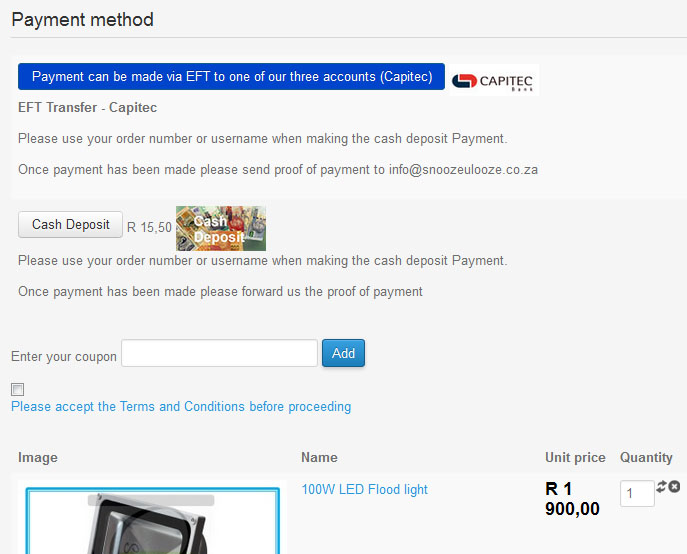This screenshot has width=687, height=554.
Task: Click the flood light product thumbnail
Action: (150, 520)
